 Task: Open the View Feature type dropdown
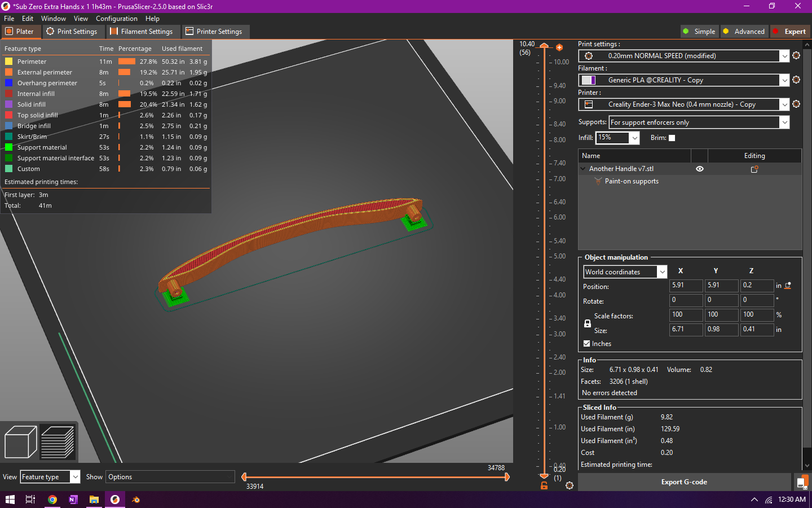[74, 477]
